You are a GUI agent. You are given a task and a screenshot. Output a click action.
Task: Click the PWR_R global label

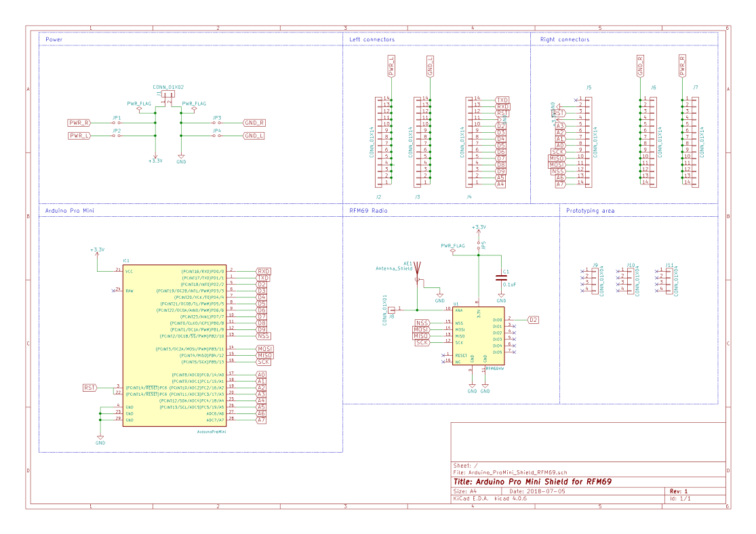pyautogui.click(x=79, y=123)
